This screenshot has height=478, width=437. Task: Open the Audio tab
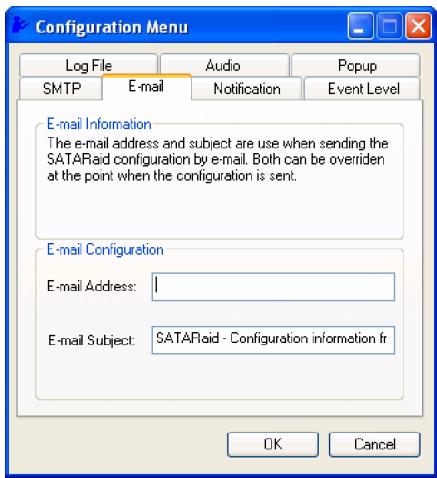tap(224, 65)
